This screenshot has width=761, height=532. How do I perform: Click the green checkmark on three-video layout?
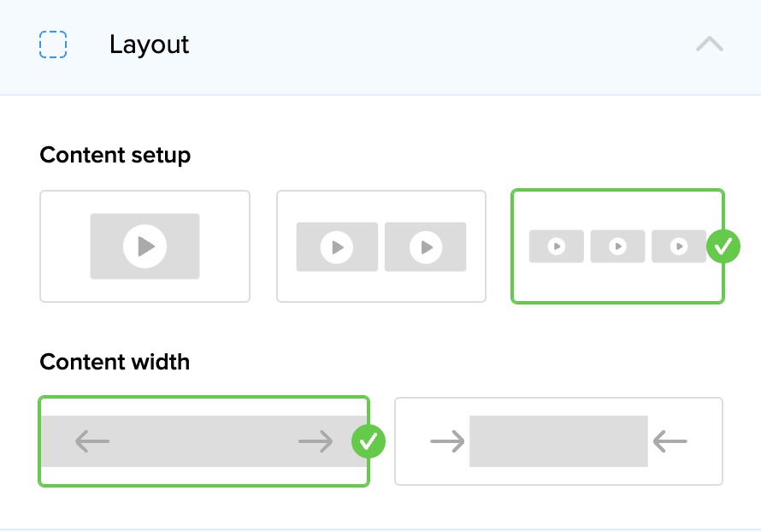tap(723, 246)
